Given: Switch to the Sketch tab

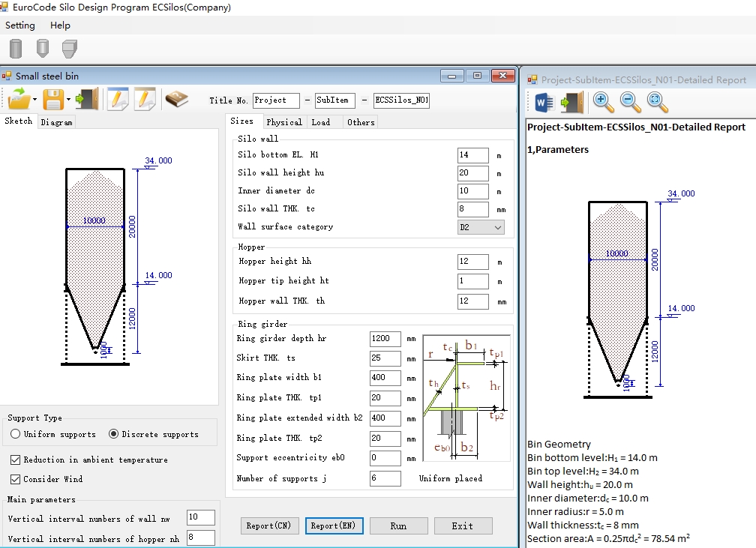Looking at the screenshot, I should tap(18, 121).
